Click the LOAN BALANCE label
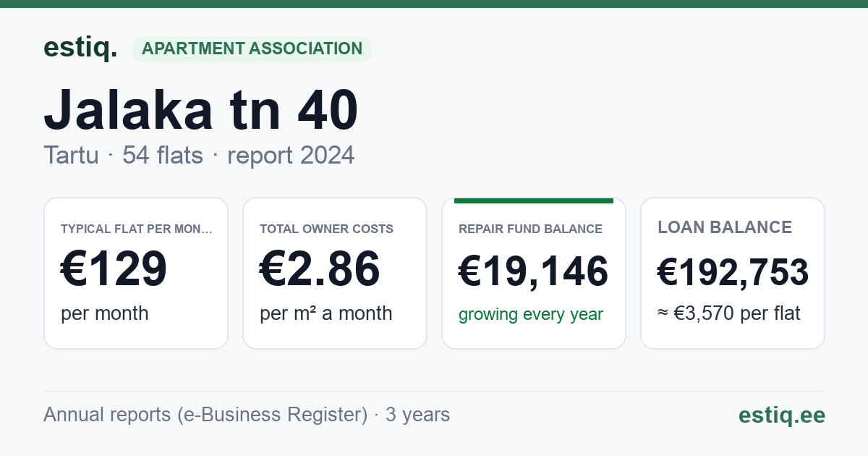 (725, 227)
